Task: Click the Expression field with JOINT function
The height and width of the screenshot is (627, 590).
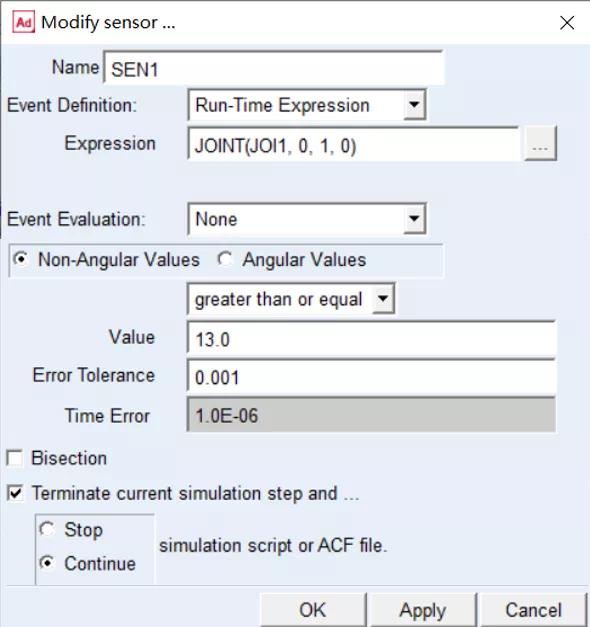Action: pyautogui.click(x=353, y=144)
